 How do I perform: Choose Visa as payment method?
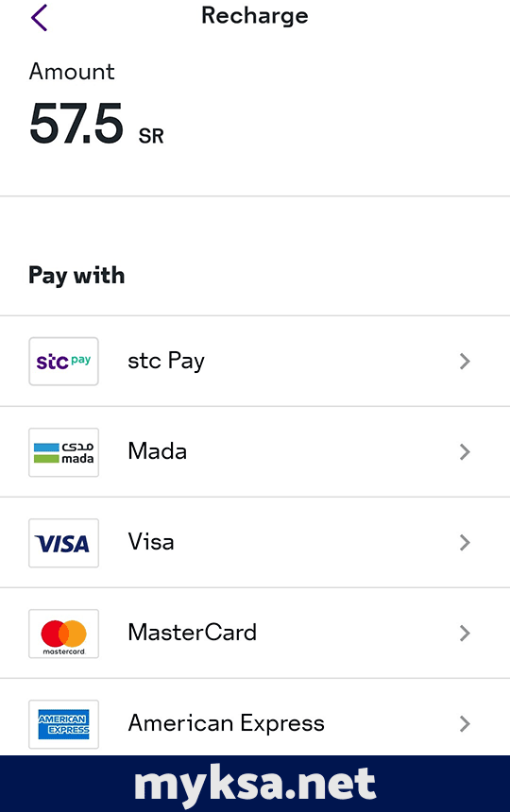[151, 542]
